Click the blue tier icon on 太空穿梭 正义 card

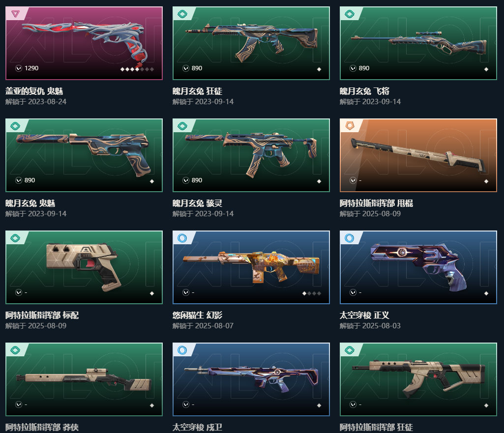tap(350, 238)
